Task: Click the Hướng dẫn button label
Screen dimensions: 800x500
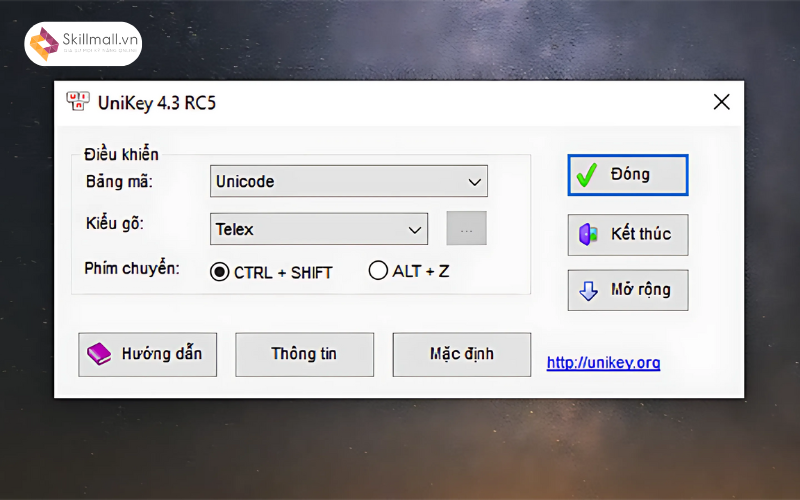Action: (162, 354)
